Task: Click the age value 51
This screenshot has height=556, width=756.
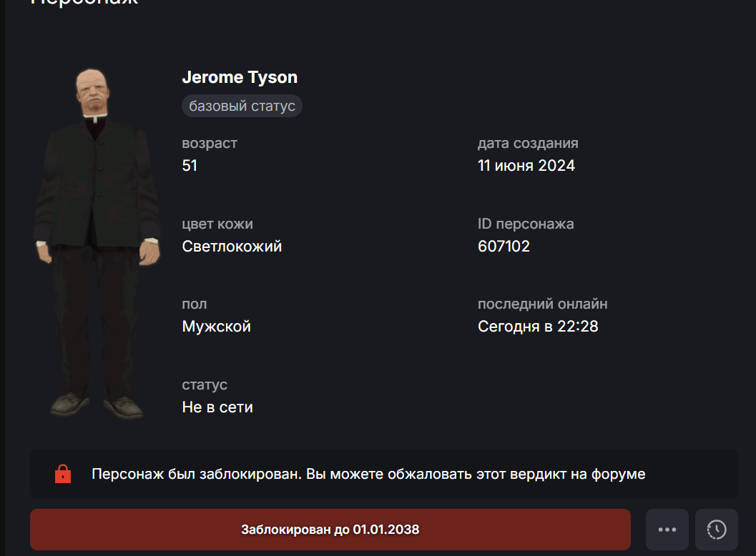Action: click(x=190, y=166)
